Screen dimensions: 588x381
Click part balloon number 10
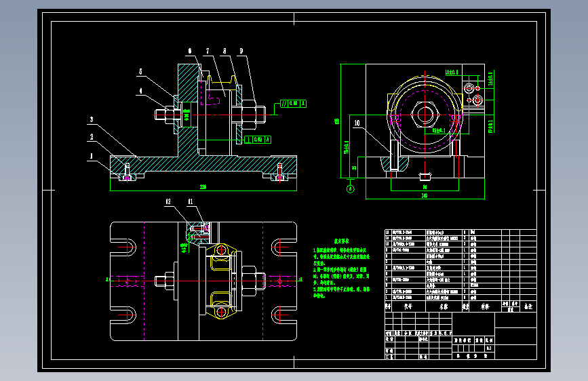pos(357,123)
